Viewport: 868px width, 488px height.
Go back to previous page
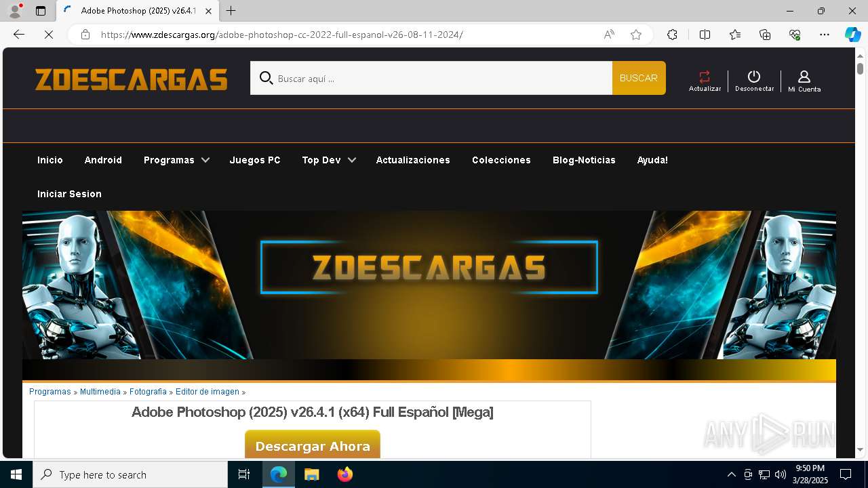click(x=19, y=35)
